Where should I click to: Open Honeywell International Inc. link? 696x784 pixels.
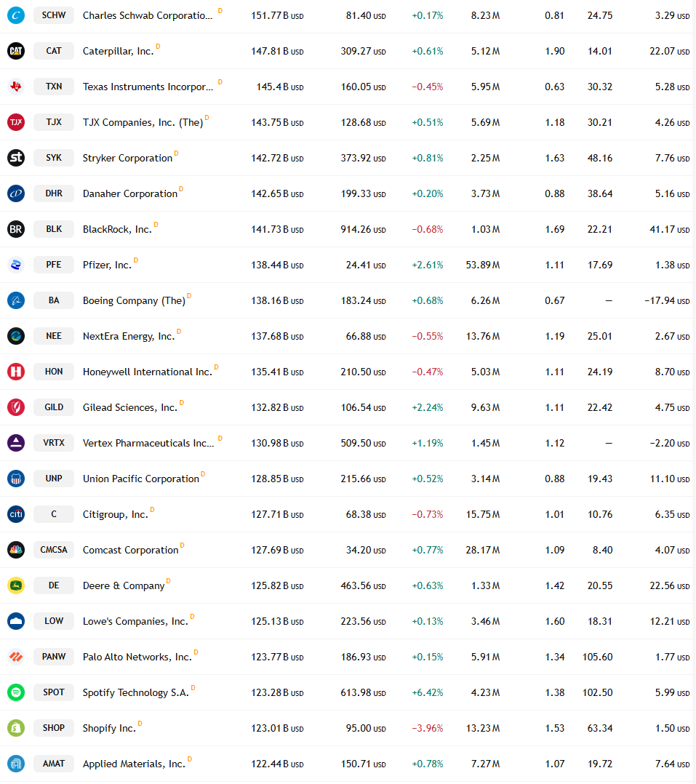148,372
